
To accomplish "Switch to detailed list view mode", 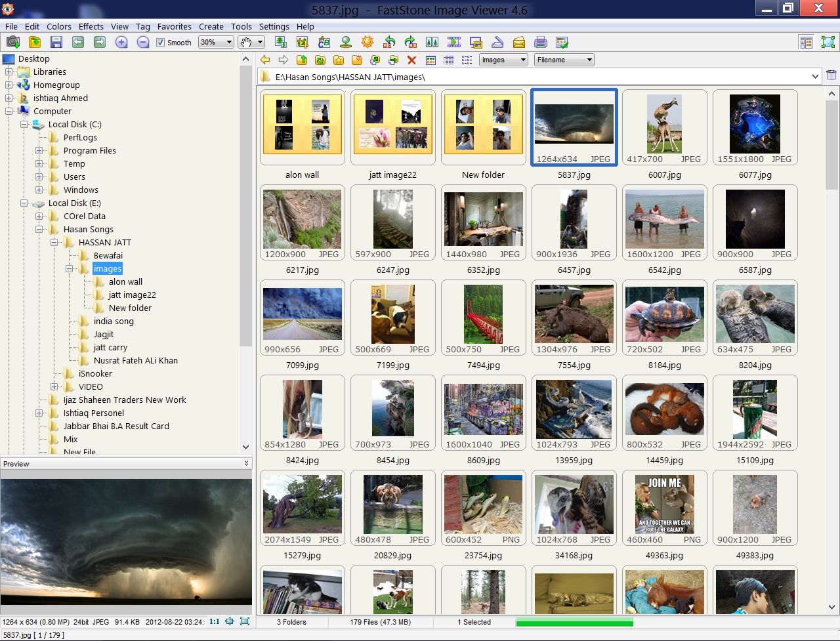I will (449, 59).
